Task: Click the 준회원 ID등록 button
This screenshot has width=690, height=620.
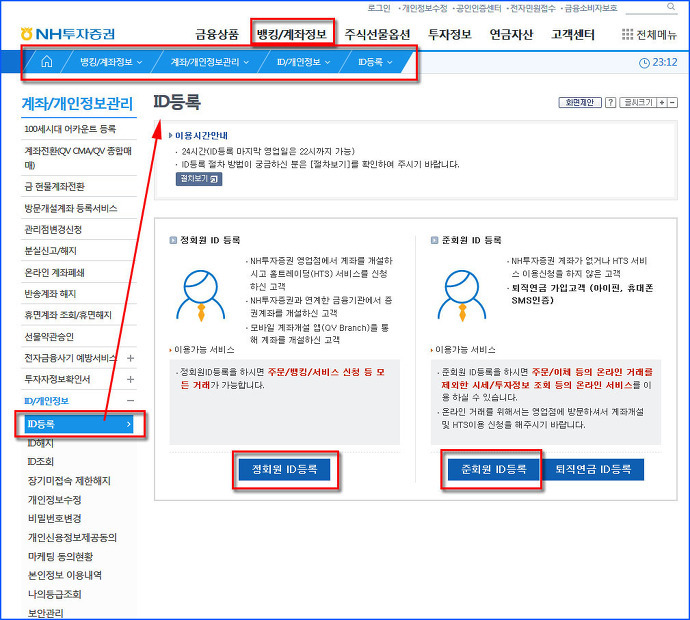Action: point(493,470)
